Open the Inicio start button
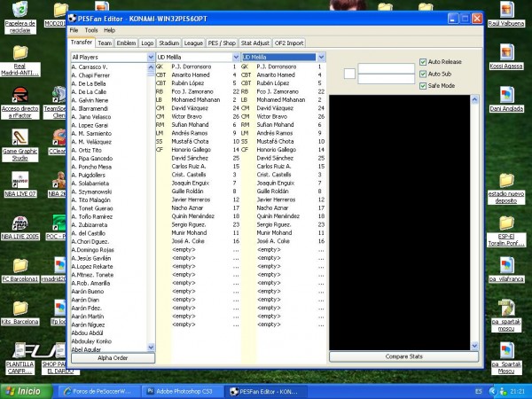Image resolution: width=532 pixels, height=399 pixels. coord(26,391)
